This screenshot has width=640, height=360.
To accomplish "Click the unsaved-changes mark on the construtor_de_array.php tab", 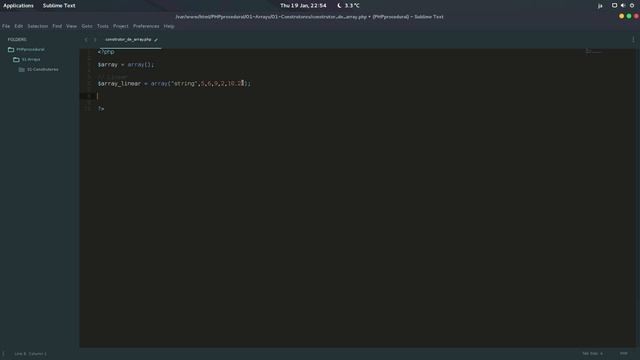I will tap(156, 40).
